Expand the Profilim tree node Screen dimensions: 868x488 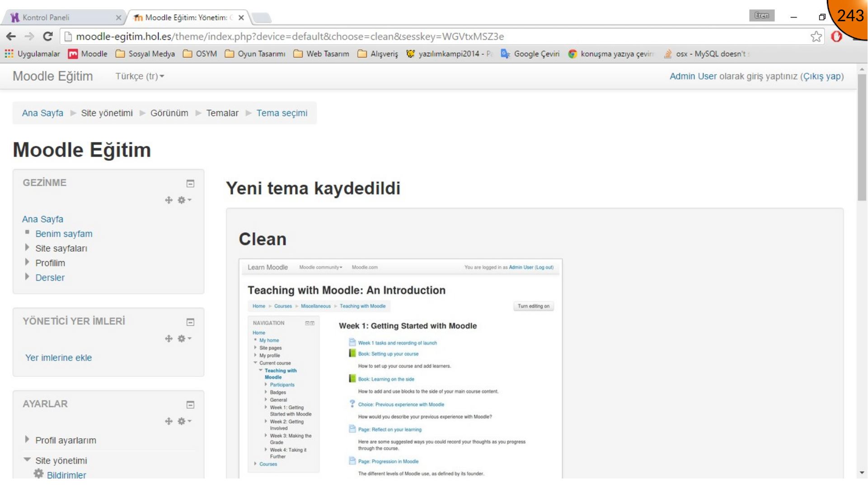click(27, 262)
